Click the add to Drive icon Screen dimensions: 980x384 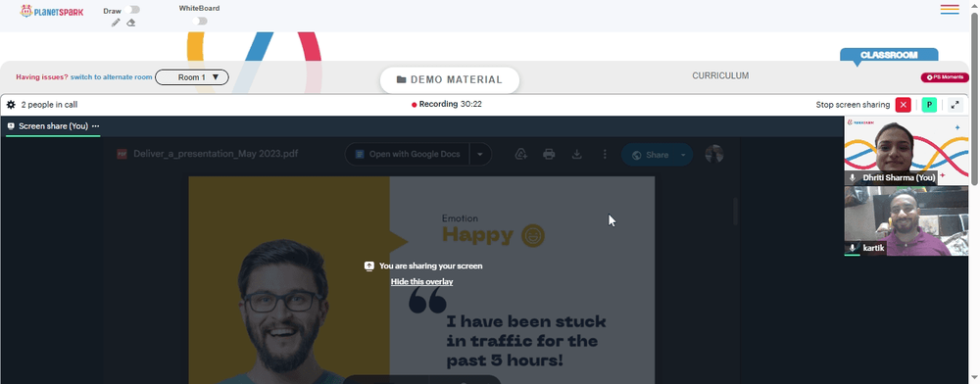point(520,154)
